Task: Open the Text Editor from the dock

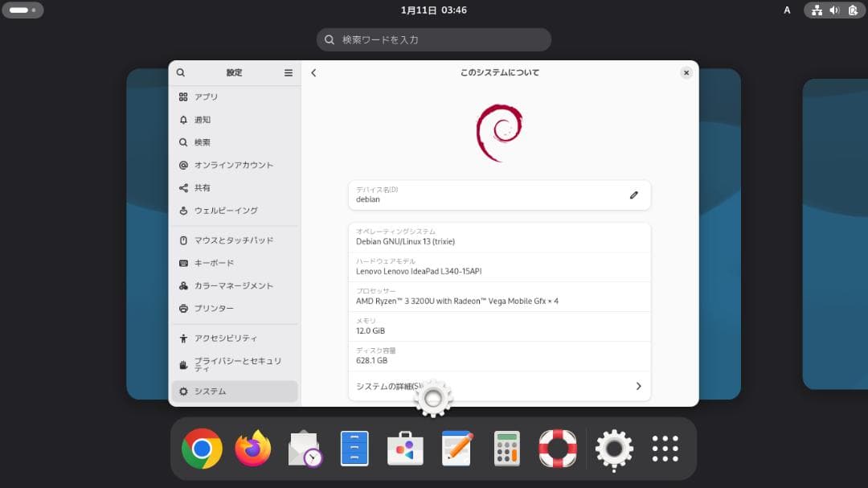Action: pos(456,449)
